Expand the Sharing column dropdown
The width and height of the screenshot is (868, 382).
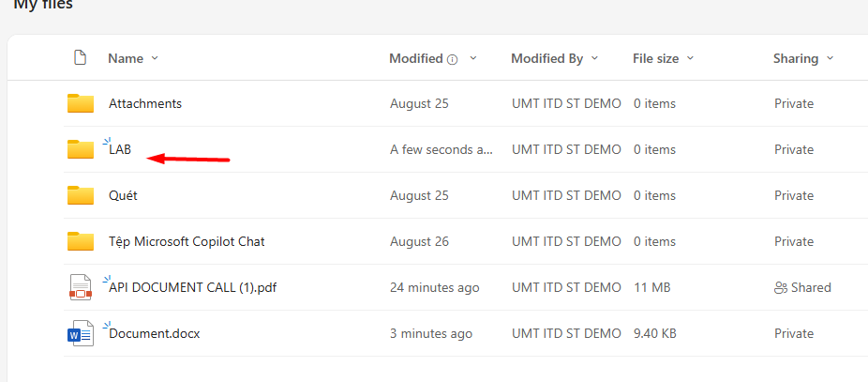click(830, 58)
